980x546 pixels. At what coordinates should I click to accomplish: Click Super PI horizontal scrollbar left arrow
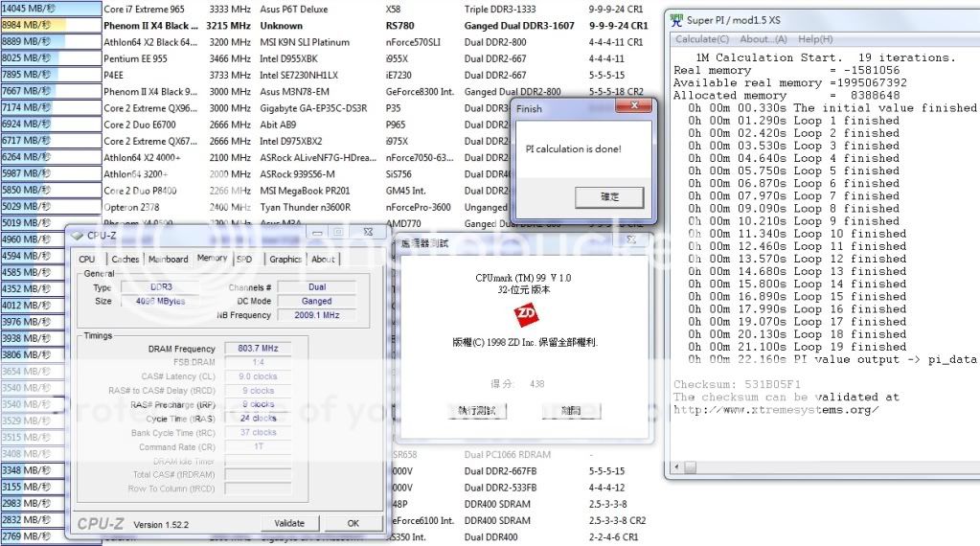tap(677, 467)
